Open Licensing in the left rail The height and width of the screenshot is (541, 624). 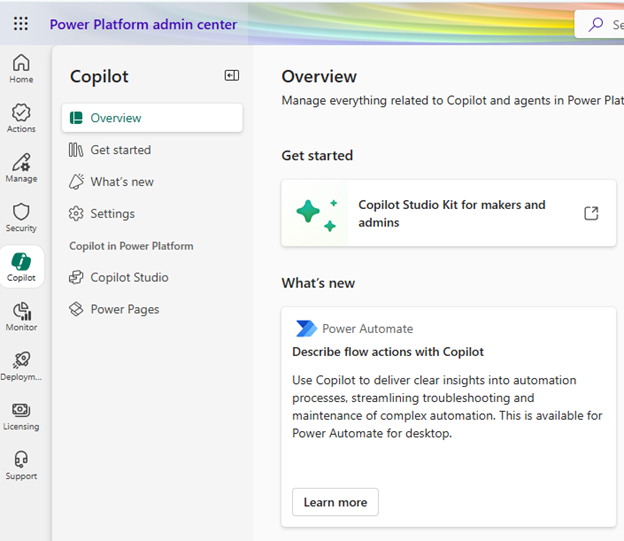tap(21, 416)
